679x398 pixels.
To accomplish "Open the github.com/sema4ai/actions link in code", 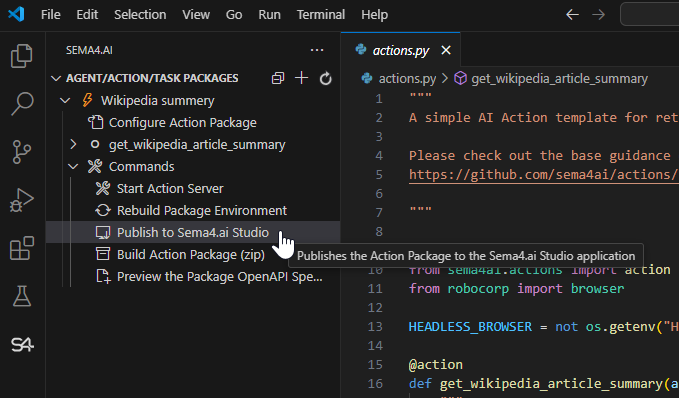I will point(544,175).
